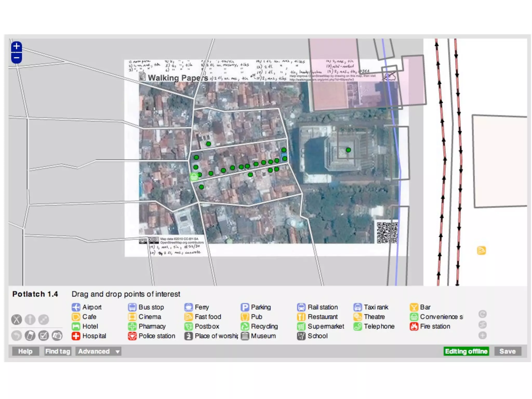This screenshot has width=532, height=399.
Task: Pick the Hospital red cross icon
Action: pyautogui.click(x=76, y=336)
